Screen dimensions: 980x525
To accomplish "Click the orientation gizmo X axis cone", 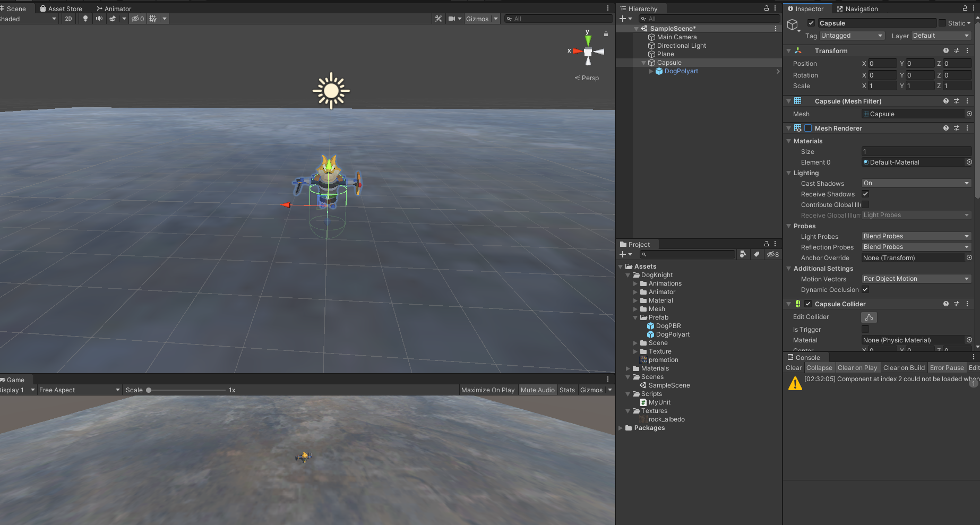I will click(578, 51).
